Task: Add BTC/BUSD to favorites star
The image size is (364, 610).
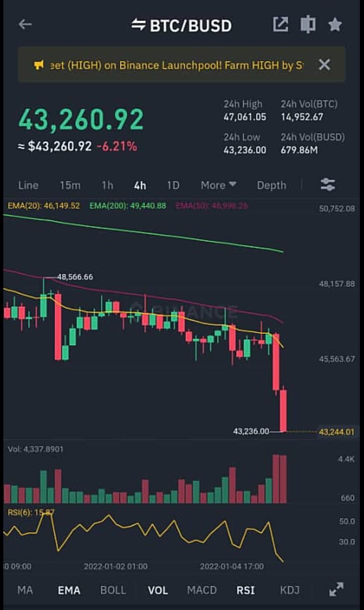Action: point(335,25)
